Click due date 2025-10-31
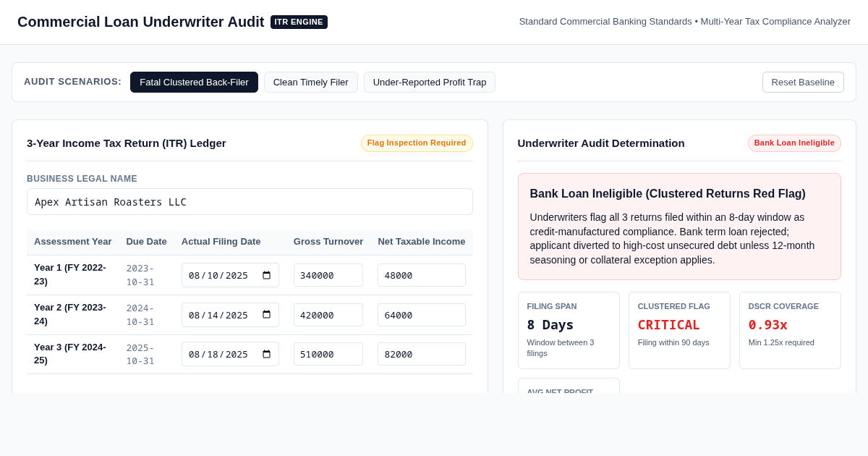This screenshot has width=868, height=456. [x=140, y=354]
